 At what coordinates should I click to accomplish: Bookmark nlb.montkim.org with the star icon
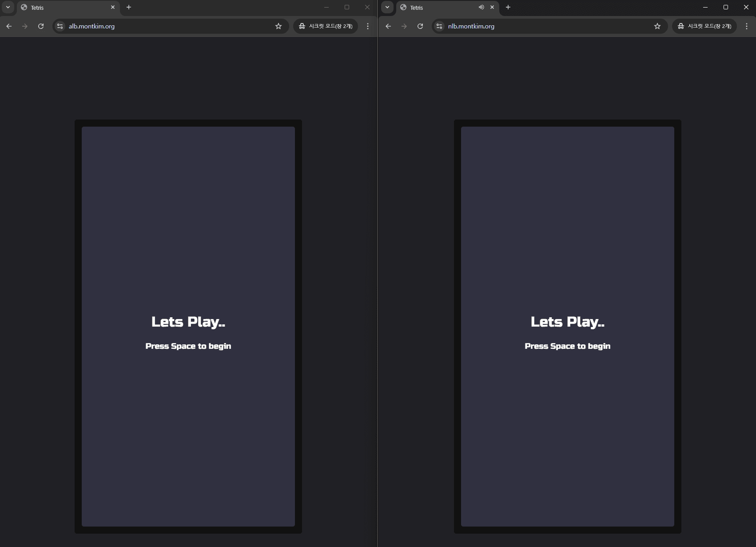(657, 26)
